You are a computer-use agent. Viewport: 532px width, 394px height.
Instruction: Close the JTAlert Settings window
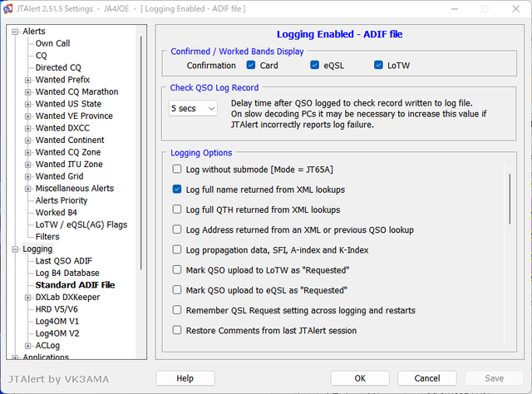pyautogui.click(x=515, y=9)
